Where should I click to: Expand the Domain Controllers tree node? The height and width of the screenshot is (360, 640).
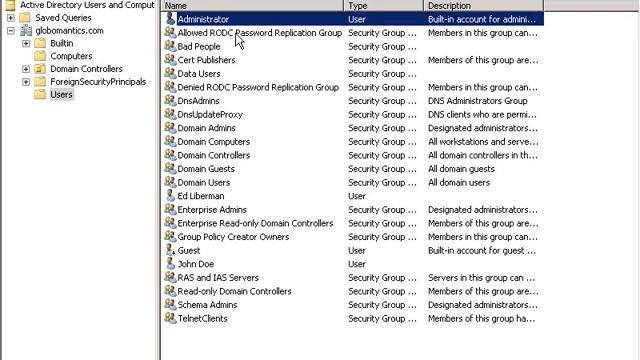(x=26, y=69)
